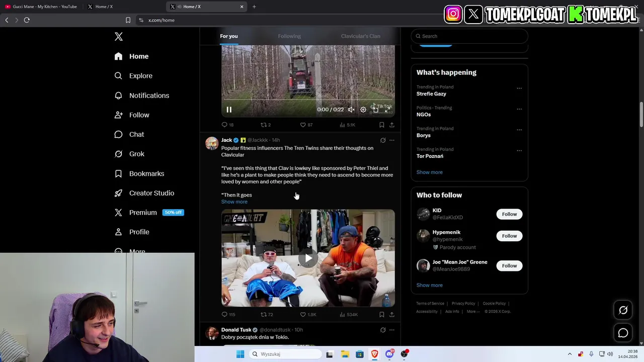The image size is (644, 362).
Task: Open Premium with 50% off badge
Action: pos(149,213)
